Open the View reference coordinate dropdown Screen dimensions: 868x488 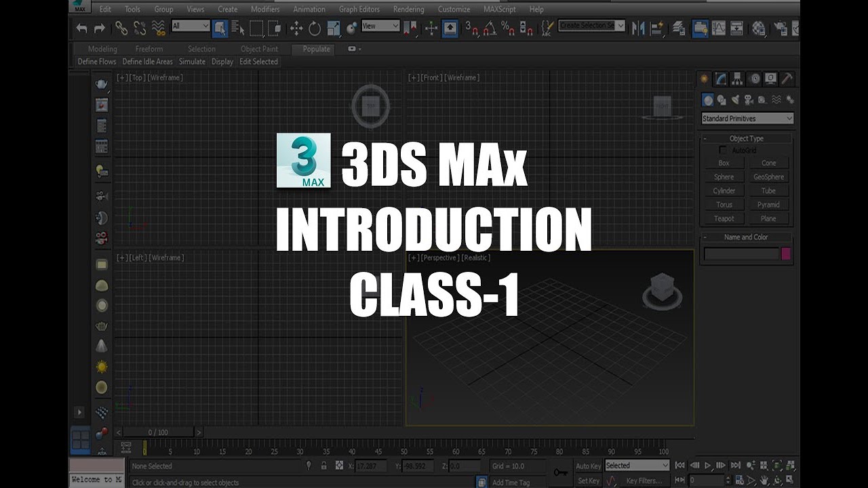380,26
